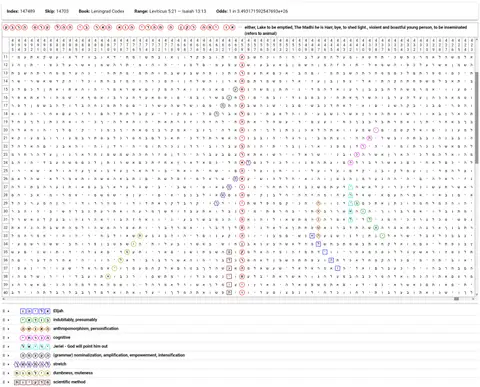Screen dimensions: 480x387
Task: Click the blue squared letter in row 35
Action: (325, 252)
